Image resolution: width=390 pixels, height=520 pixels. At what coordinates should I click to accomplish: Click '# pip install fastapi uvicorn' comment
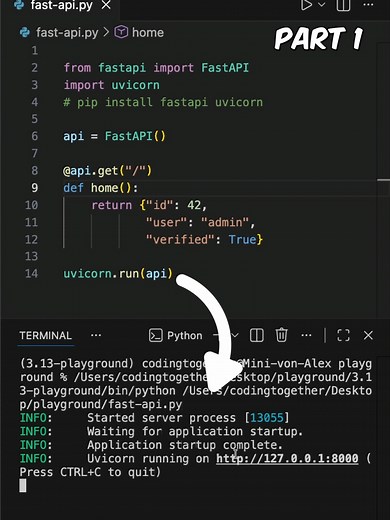[x=163, y=102]
